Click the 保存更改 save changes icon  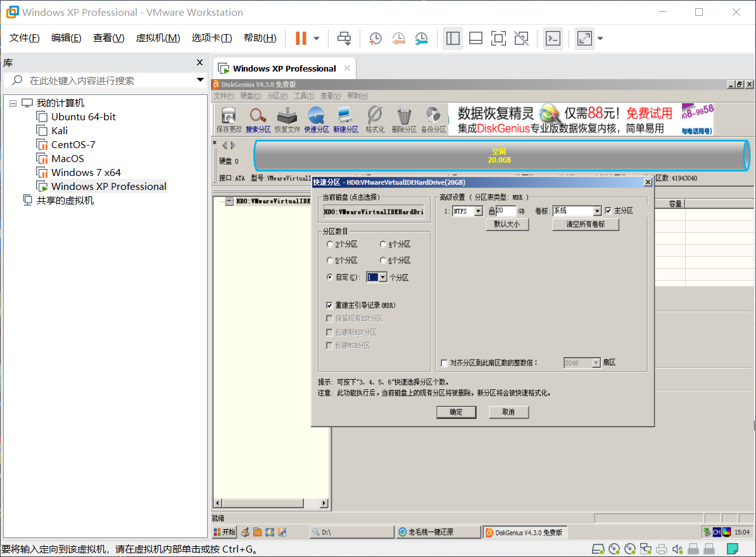[228, 119]
